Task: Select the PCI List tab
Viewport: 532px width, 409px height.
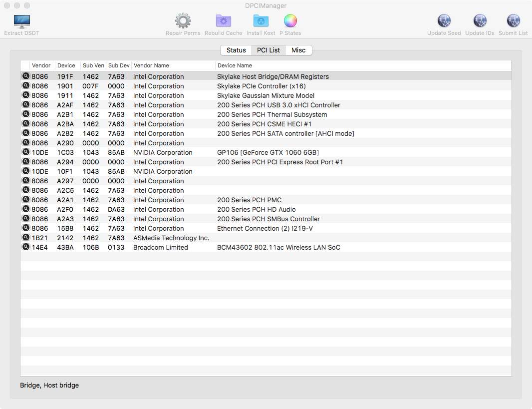Action: pos(268,50)
